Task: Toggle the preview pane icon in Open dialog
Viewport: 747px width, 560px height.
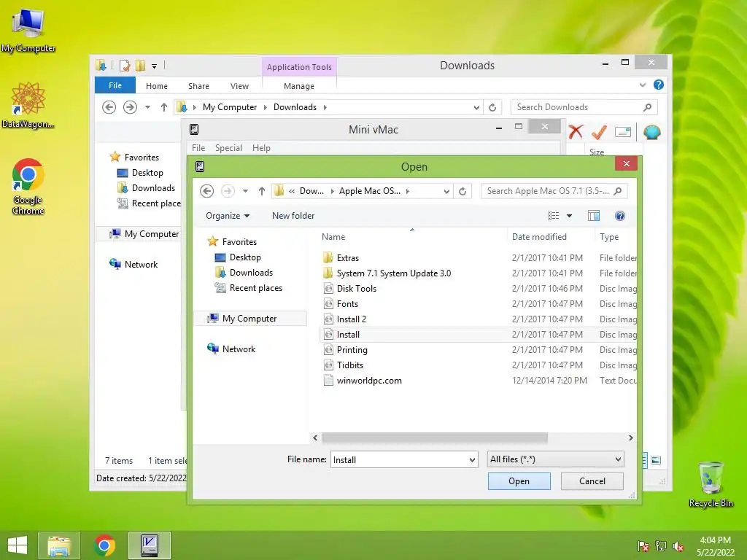Action: pos(594,216)
